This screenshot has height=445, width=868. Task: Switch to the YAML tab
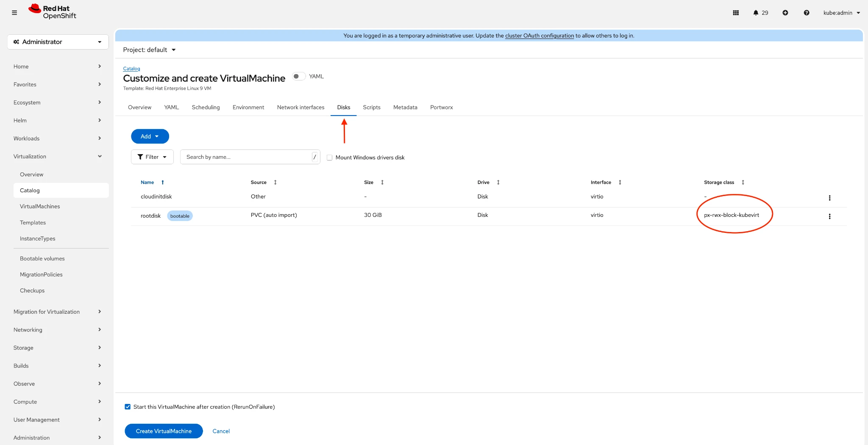172,108
